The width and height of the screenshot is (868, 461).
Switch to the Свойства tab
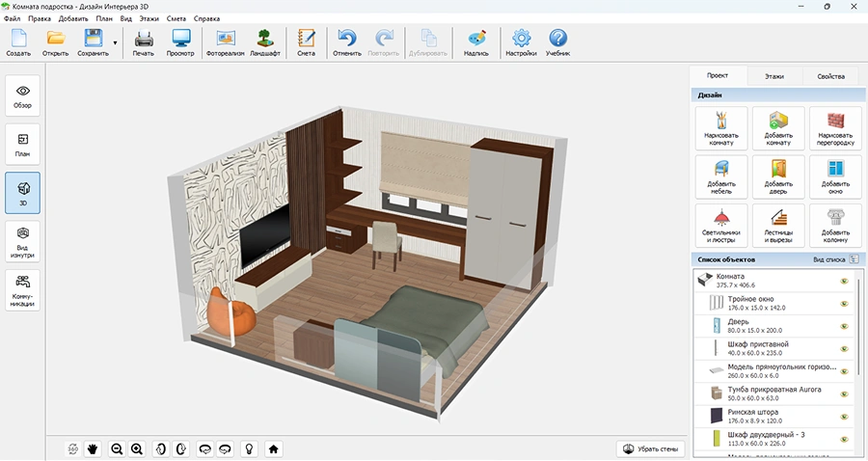click(830, 76)
